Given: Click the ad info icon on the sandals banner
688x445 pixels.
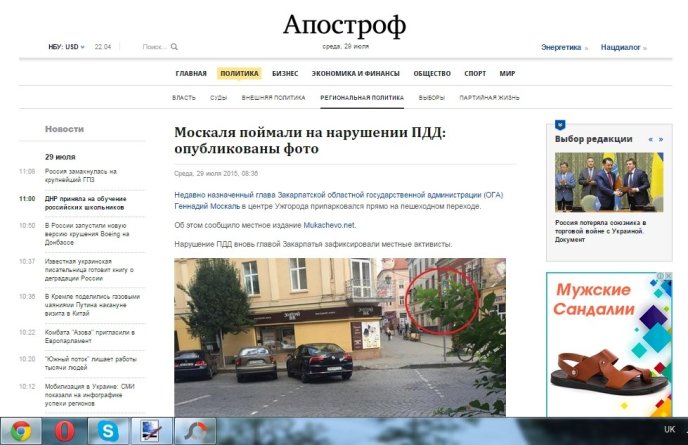Looking at the screenshot, I should (660, 276).
